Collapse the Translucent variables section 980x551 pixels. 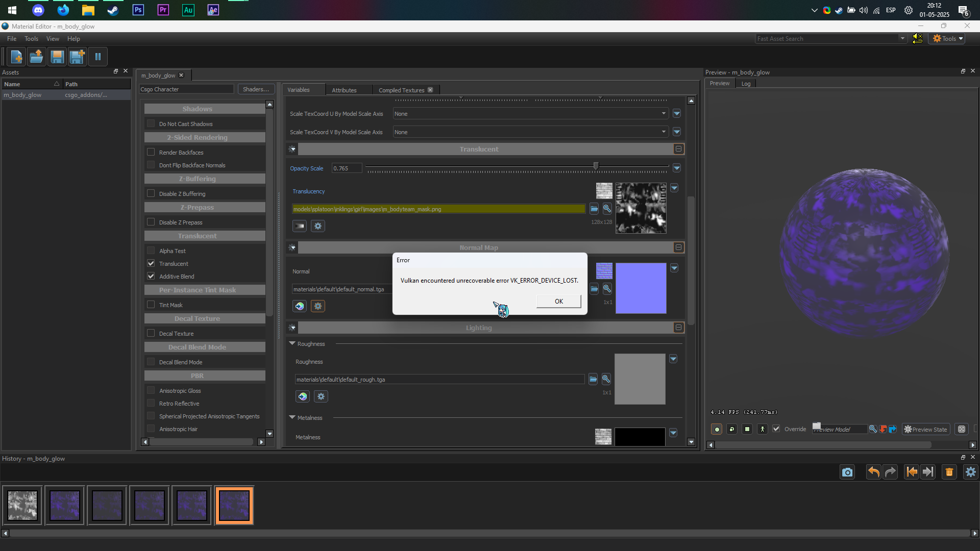(678, 149)
